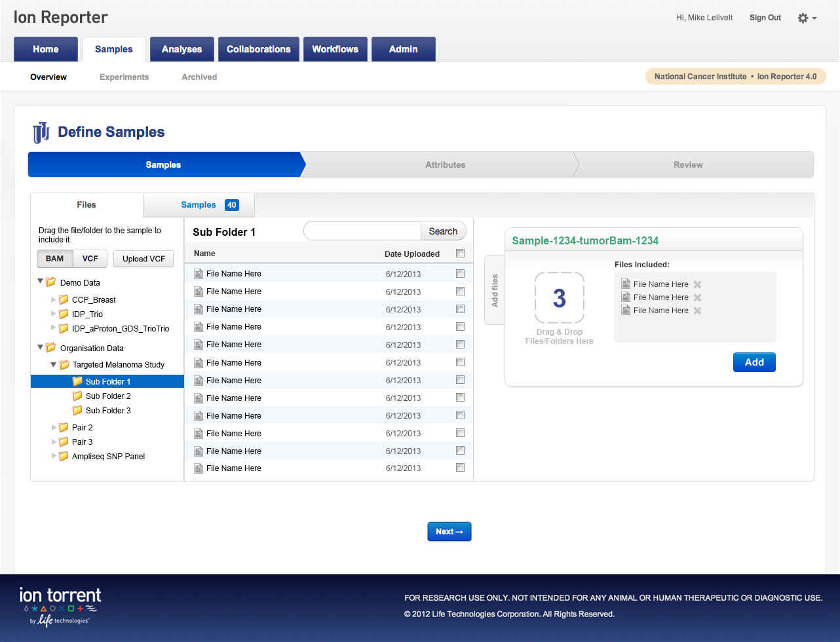Check the second file row checkbox

click(460, 291)
